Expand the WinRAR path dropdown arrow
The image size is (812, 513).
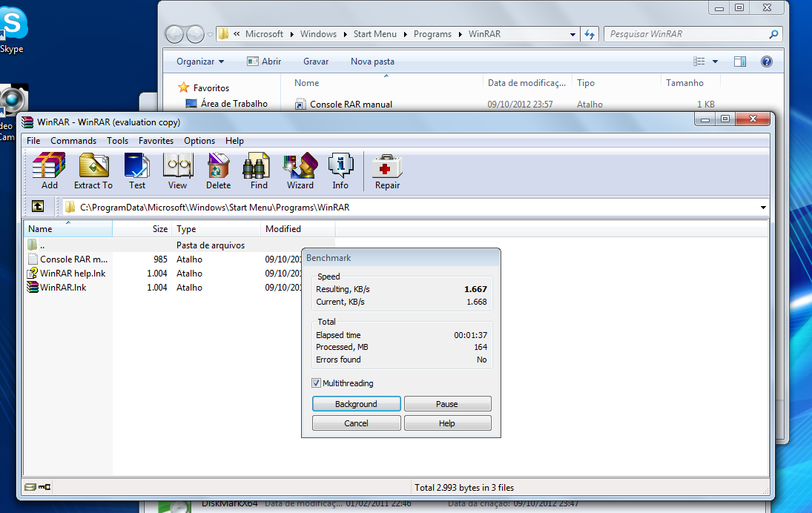(763, 207)
